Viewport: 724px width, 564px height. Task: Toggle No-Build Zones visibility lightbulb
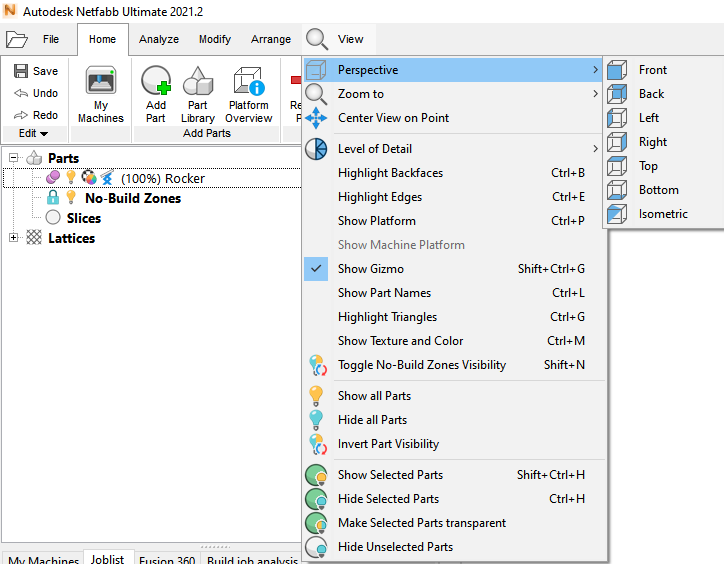point(71,197)
